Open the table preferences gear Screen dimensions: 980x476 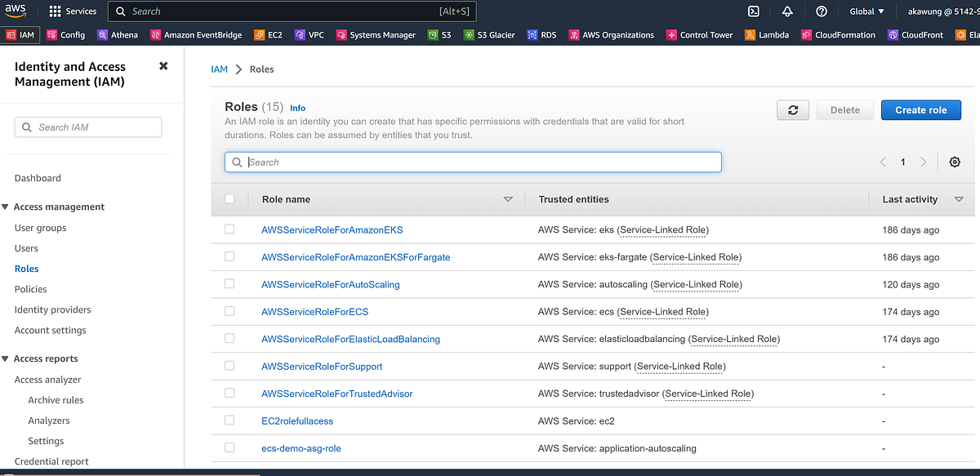coord(954,162)
